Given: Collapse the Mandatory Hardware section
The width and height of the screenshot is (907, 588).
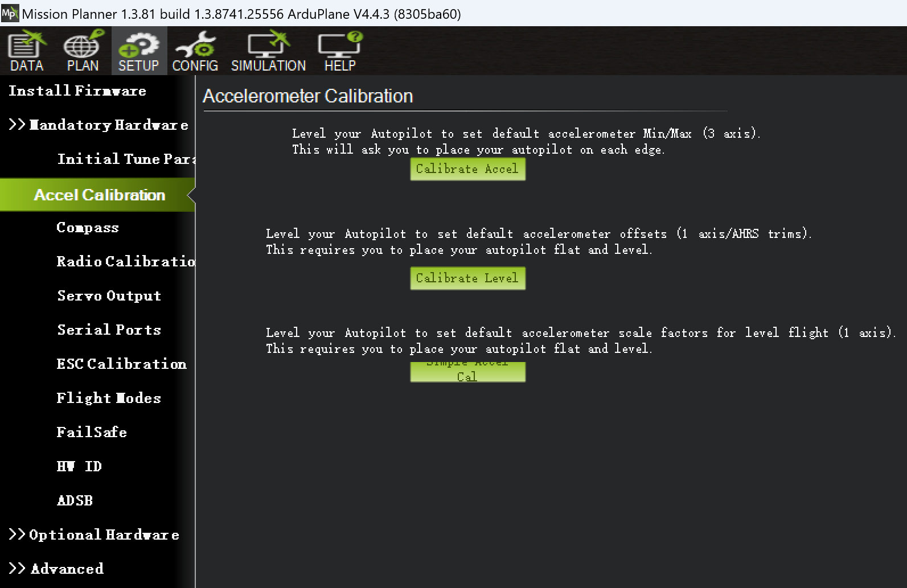Looking at the screenshot, I should click(99, 125).
